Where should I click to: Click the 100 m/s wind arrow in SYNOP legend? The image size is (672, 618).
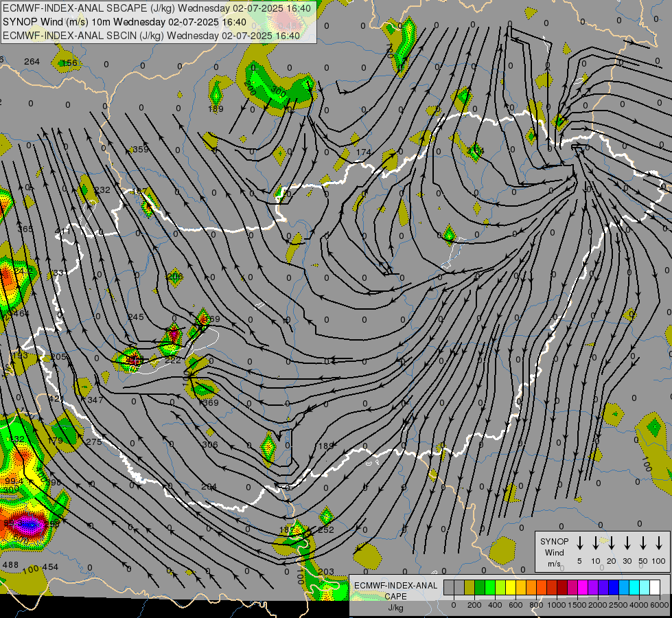pos(659,543)
